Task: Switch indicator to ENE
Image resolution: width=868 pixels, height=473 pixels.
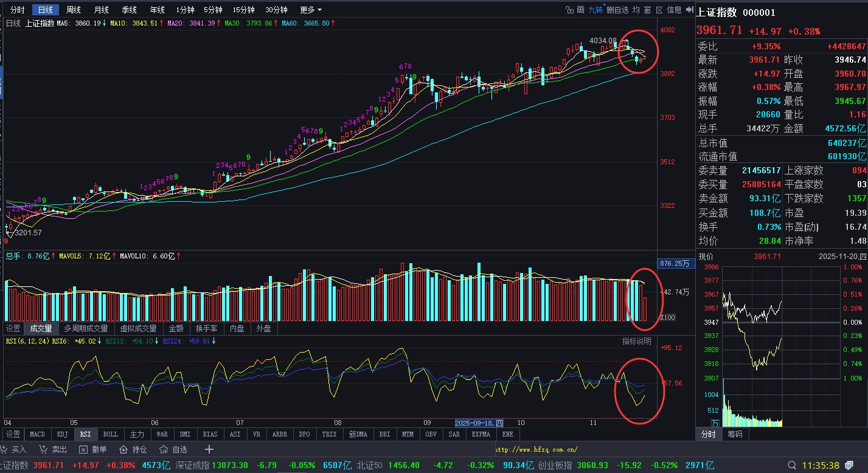Action: (508, 434)
